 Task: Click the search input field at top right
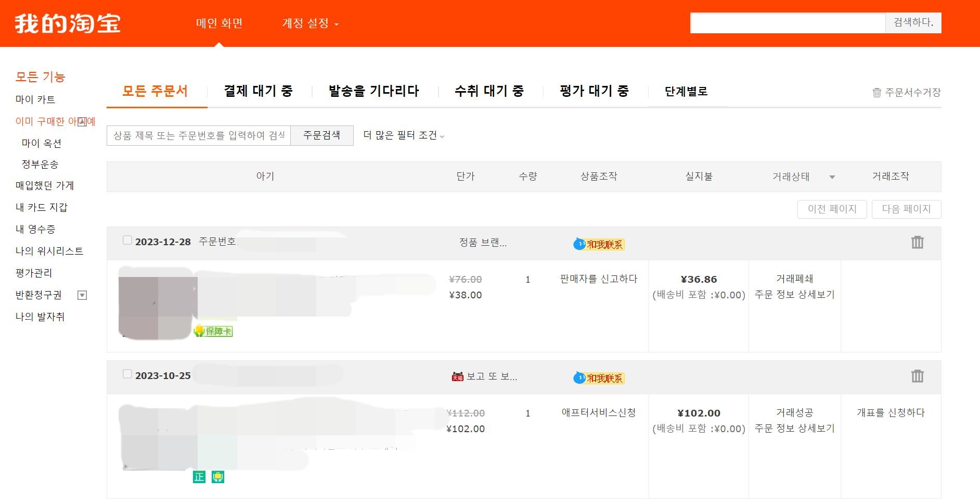pyautogui.click(x=785, y=23)
